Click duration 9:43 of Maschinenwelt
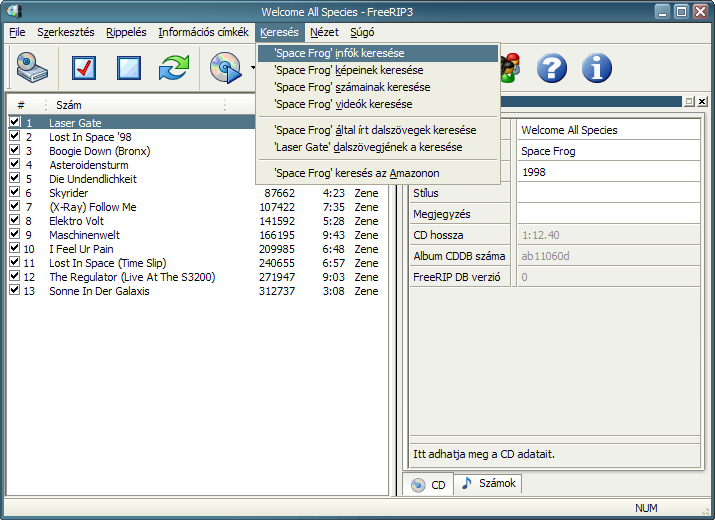This screenshot has height=520, width=715. coord(333,235)
